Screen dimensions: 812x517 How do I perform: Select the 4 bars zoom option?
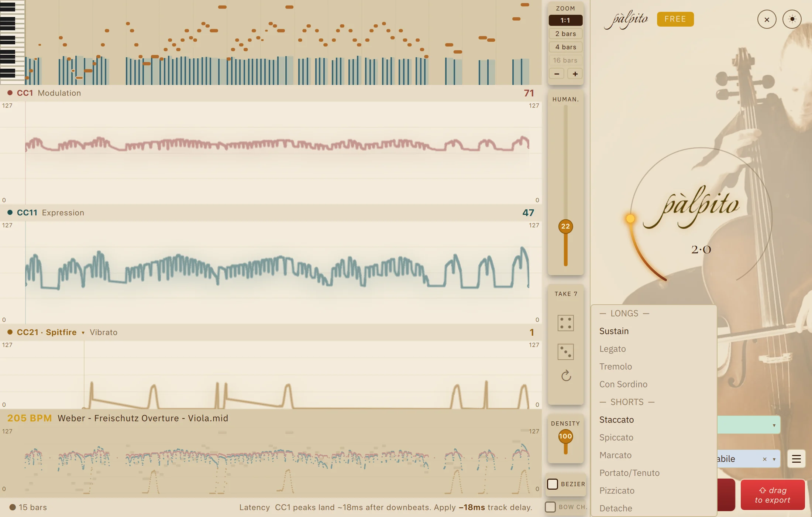tap(565, 47)
